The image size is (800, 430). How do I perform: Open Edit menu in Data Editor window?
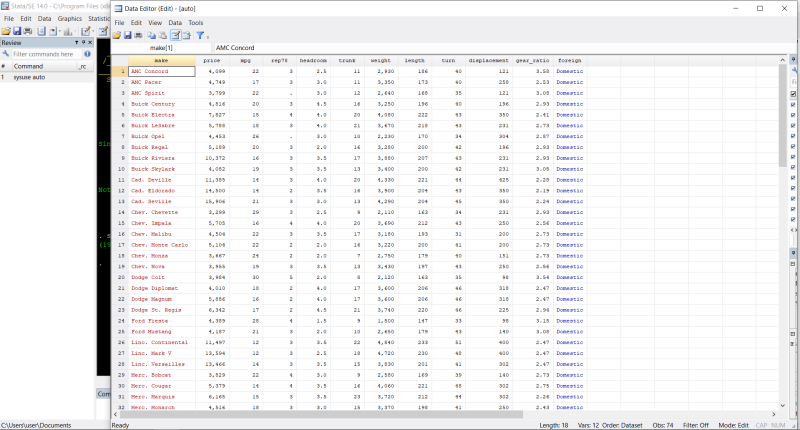click(136, 23)
